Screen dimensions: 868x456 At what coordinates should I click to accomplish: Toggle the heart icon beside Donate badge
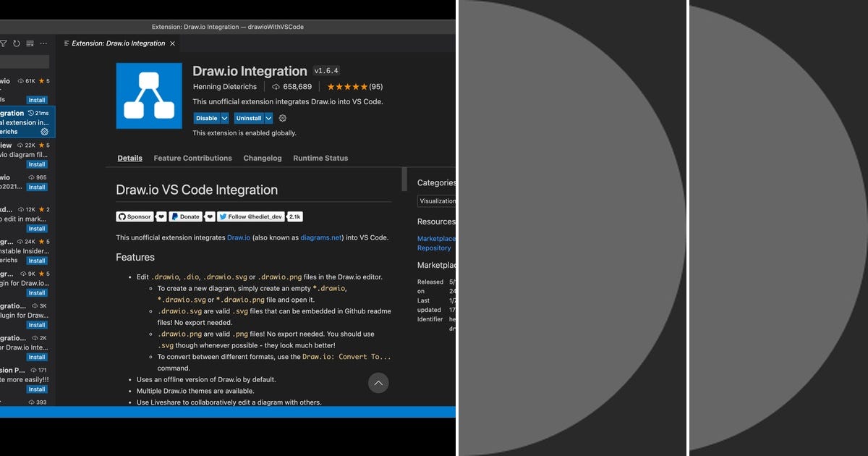tap(210, 216)
